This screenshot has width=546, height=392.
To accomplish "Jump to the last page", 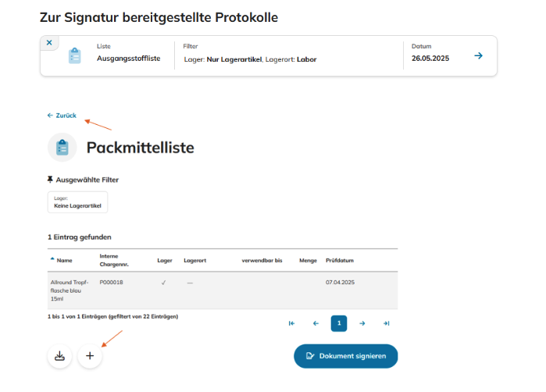I will click(x=386, y=323).
